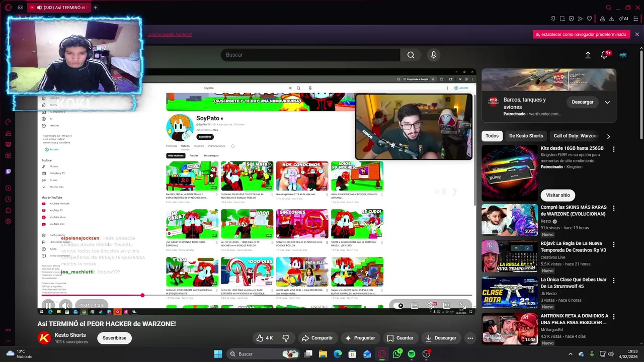Open more actions ellipsis below video
Viewport: 644px width, 362px height.
pyautogui.click(x=470, y=338)
